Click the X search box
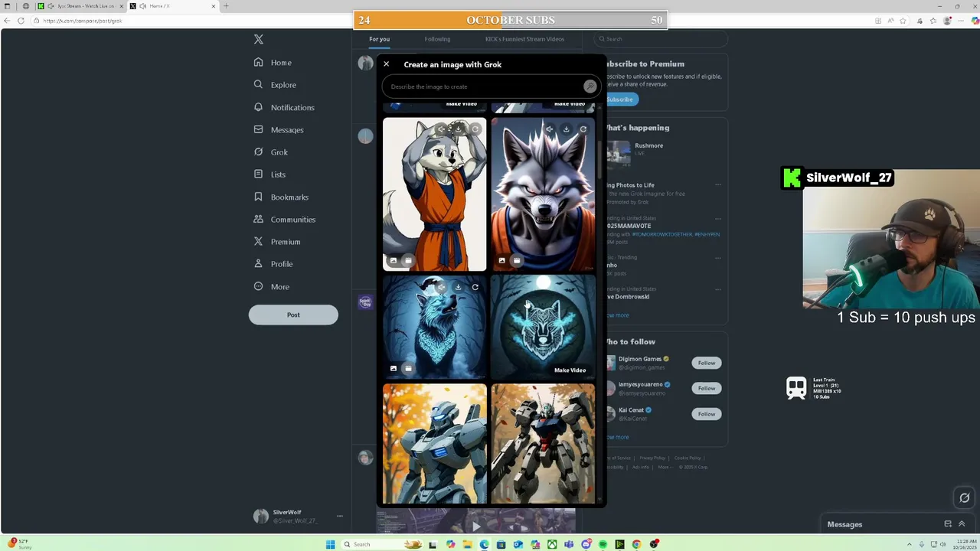980x551 pixels. click(x=661, y=39)
